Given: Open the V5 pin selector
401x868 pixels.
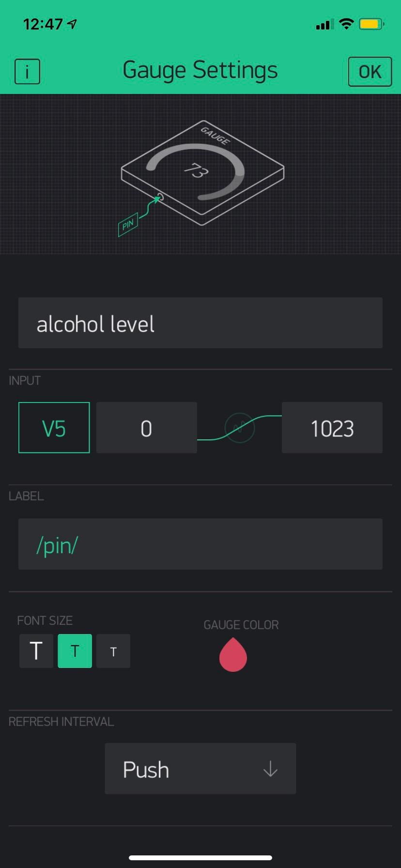Looking at the screenshot, I should coord(54,428).
